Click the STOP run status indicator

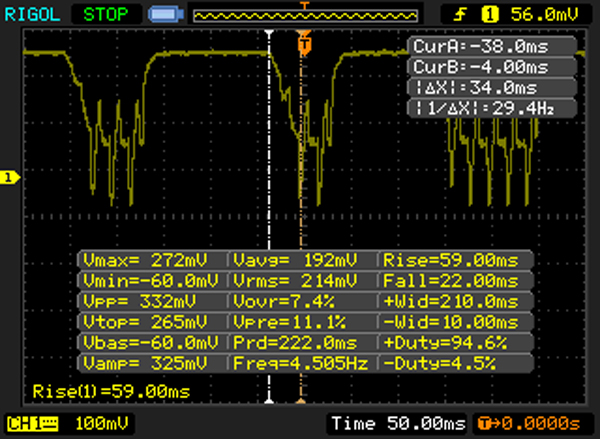coord(106,15)
